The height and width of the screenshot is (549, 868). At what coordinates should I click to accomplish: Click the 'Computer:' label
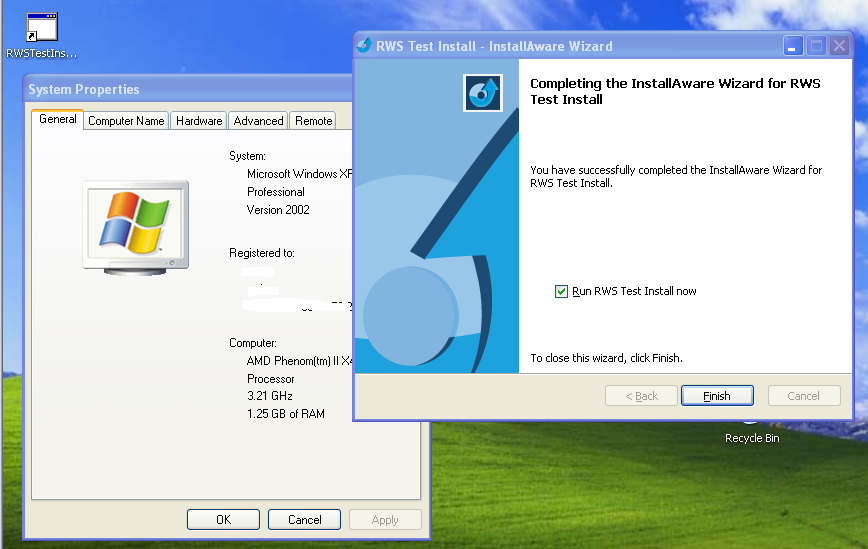pos(253,343)
